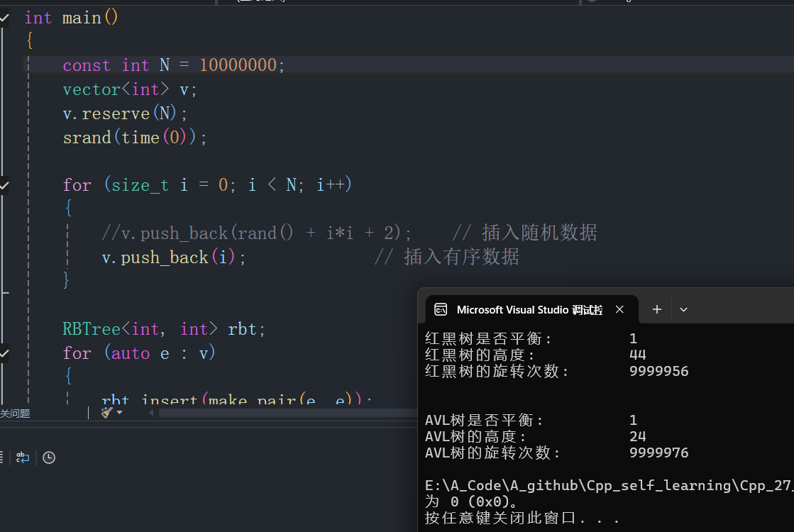
Task: Click rotation count 9999956 in console
Action: (658, 371)
